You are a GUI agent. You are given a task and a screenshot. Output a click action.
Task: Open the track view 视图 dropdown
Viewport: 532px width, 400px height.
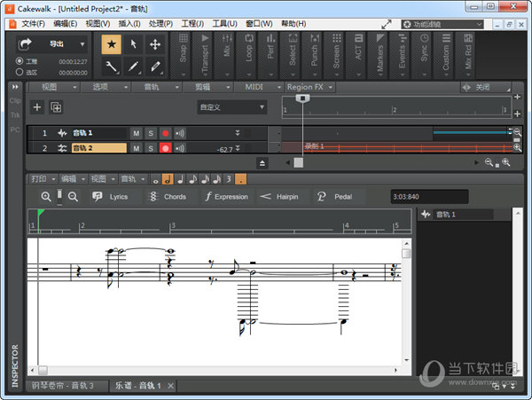(x=54, y=87)
